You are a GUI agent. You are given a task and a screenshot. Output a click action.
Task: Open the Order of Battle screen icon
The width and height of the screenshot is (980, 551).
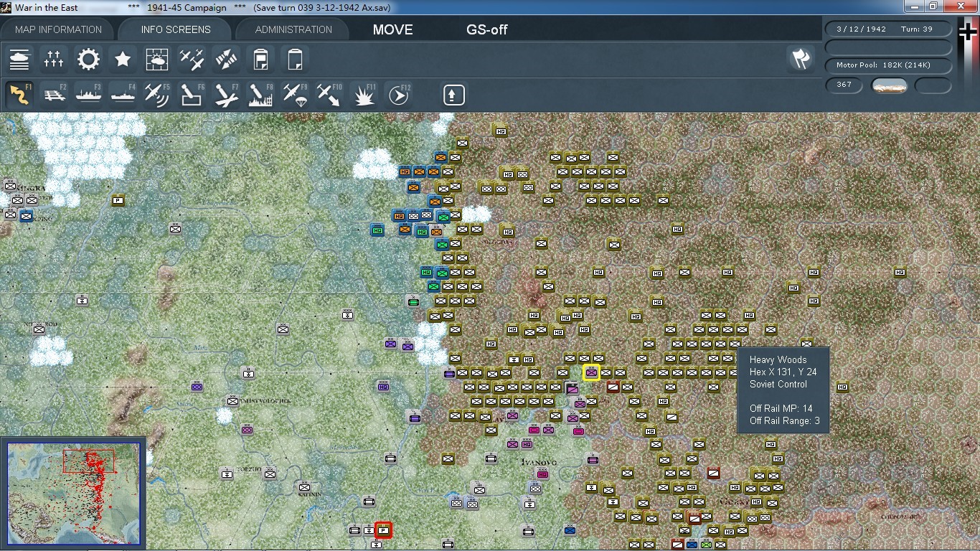pos(19,60)
